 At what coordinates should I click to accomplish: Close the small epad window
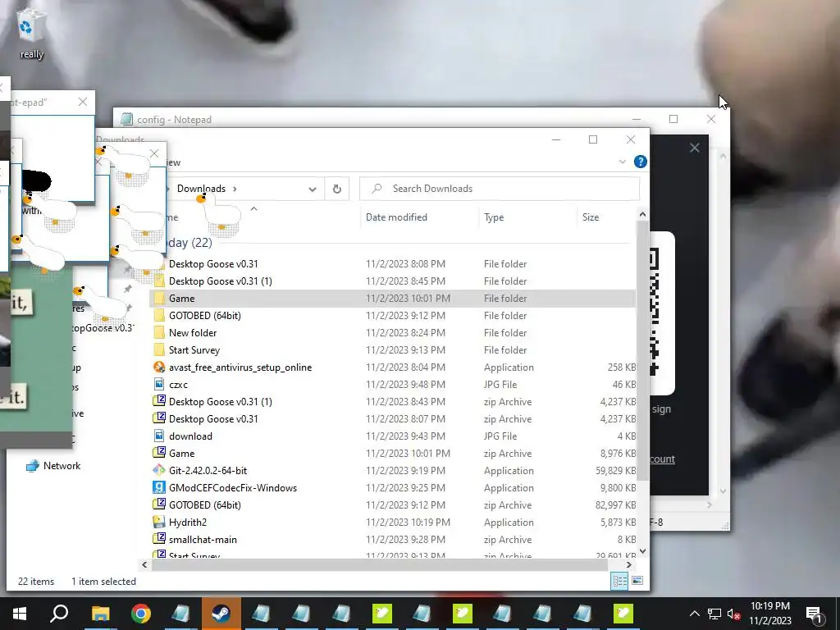[83, 102]
